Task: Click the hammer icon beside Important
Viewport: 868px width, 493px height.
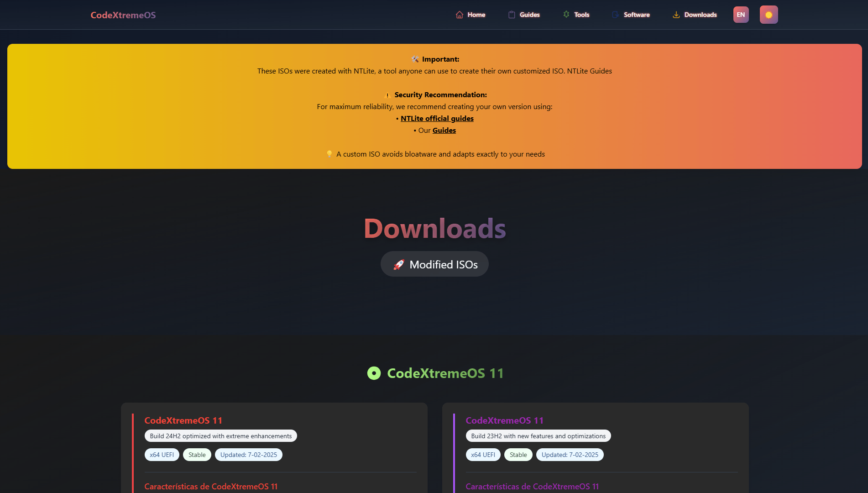Action: pos(415,59)
